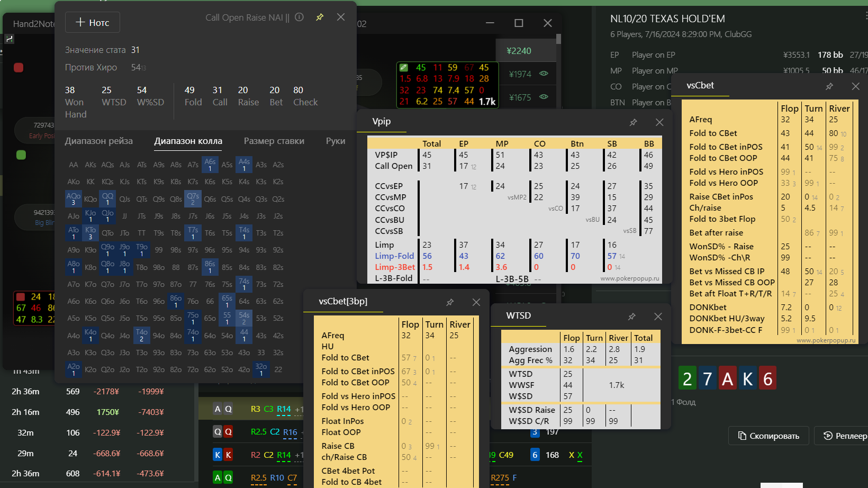Click the blue 7 board card
The image size is (868, 488).
(707, 378)
